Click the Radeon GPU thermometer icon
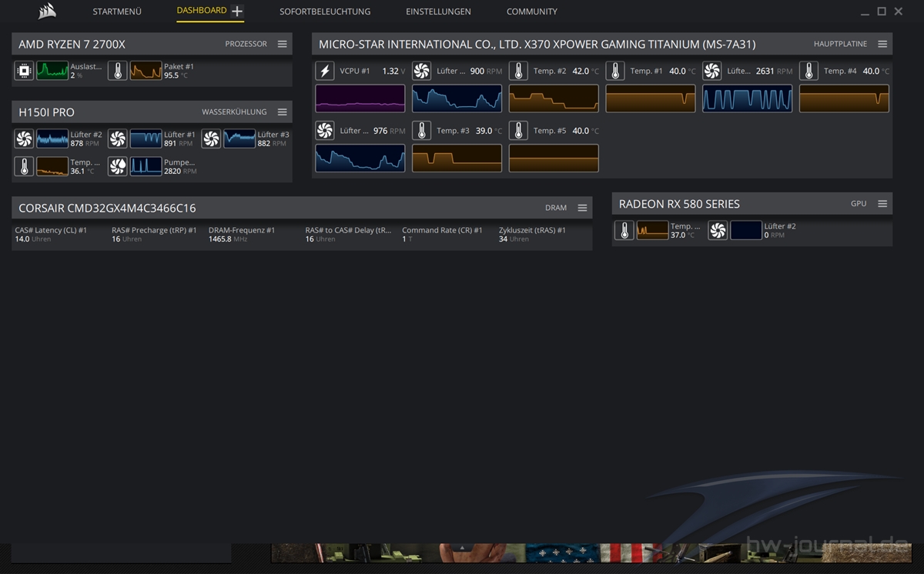924x574 pixels. pos(624,231)
